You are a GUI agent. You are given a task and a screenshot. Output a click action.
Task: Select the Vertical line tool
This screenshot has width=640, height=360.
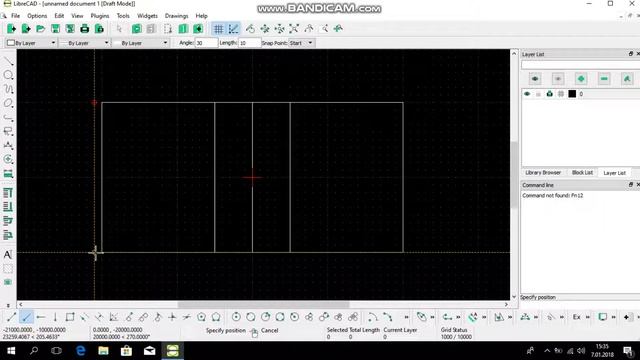pos(55,317)
